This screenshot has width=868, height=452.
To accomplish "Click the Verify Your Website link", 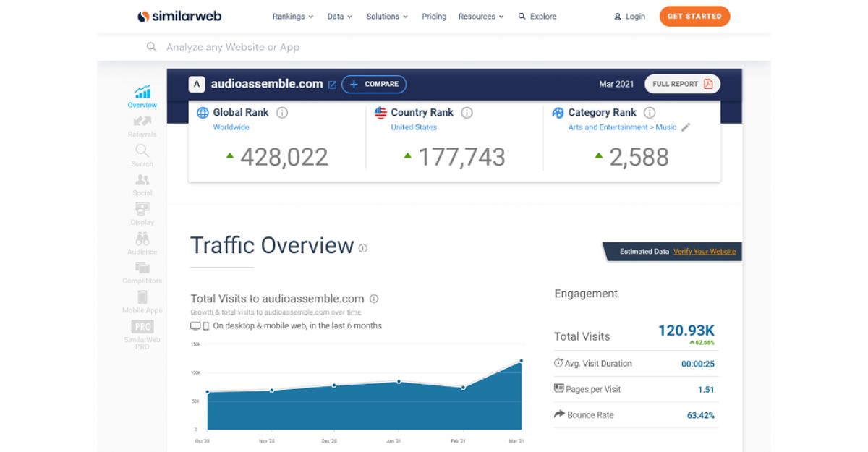I will click(705, 252).
